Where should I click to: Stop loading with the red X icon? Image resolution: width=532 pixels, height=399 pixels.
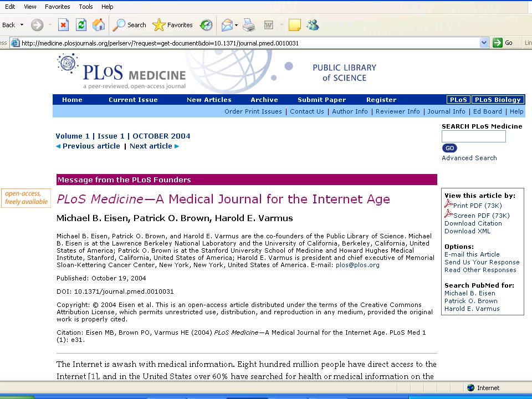63,25
